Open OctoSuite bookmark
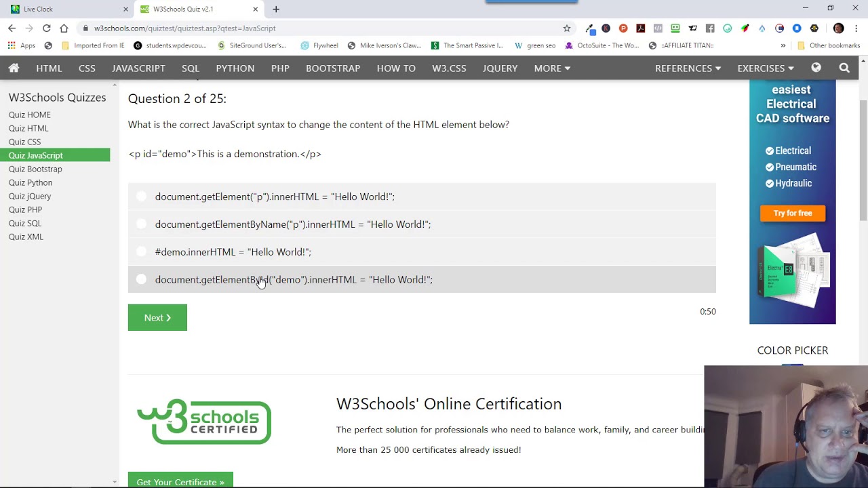The width and height of the screenshot is (868, 488). coord(602,45)
